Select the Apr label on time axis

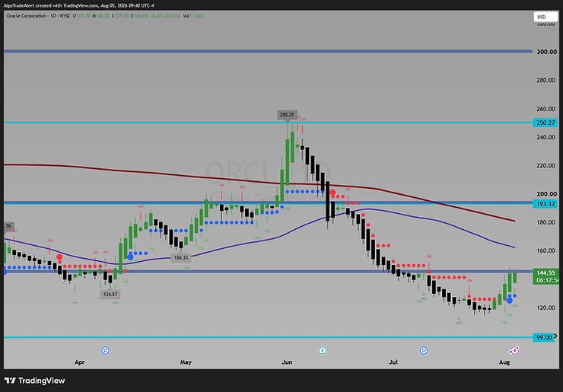coord(80,362)
